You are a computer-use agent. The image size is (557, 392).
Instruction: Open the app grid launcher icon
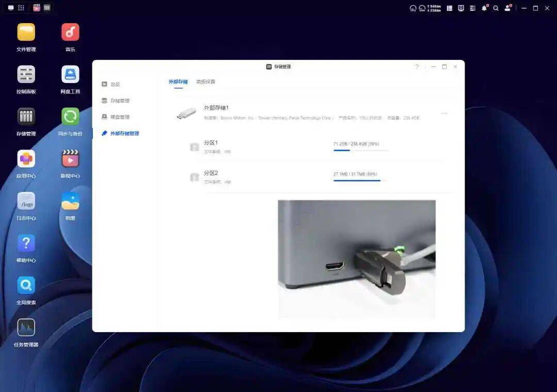[21, 8]
